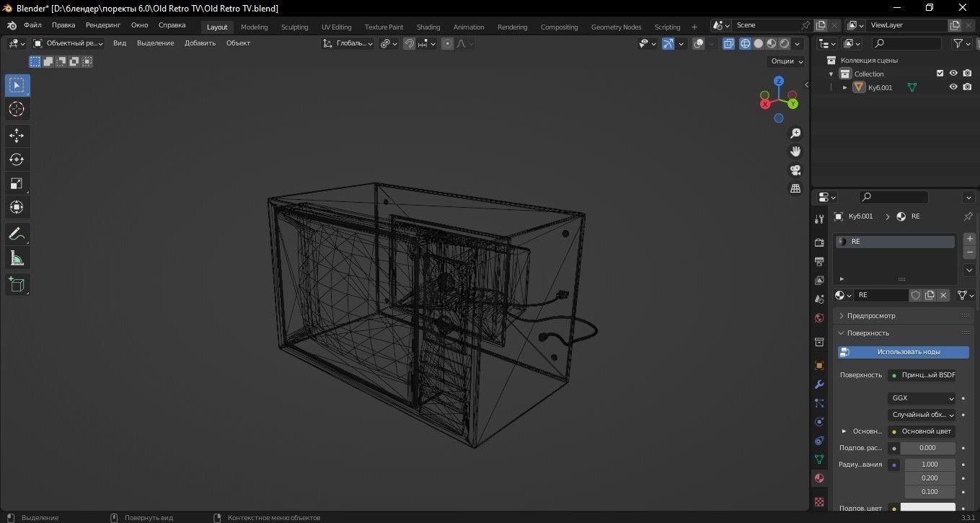Click the pan hand viewport icon

point(795,151)
